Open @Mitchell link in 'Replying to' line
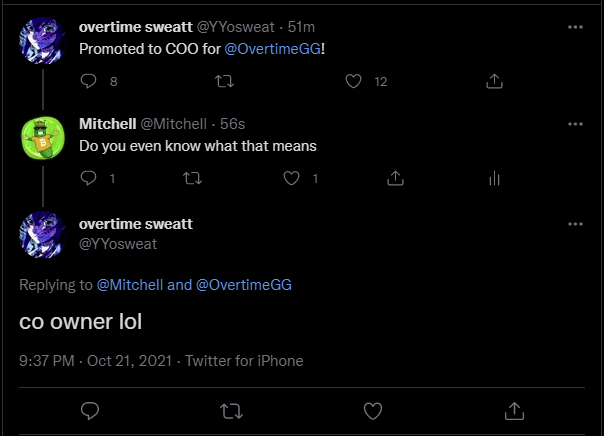 click(130, 285)
